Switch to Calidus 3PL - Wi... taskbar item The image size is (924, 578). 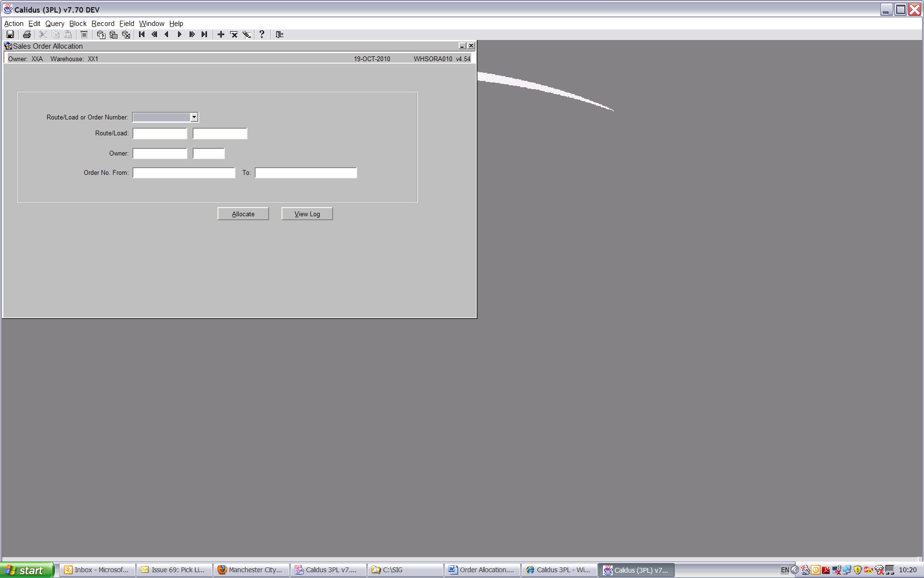click(560, 570)
